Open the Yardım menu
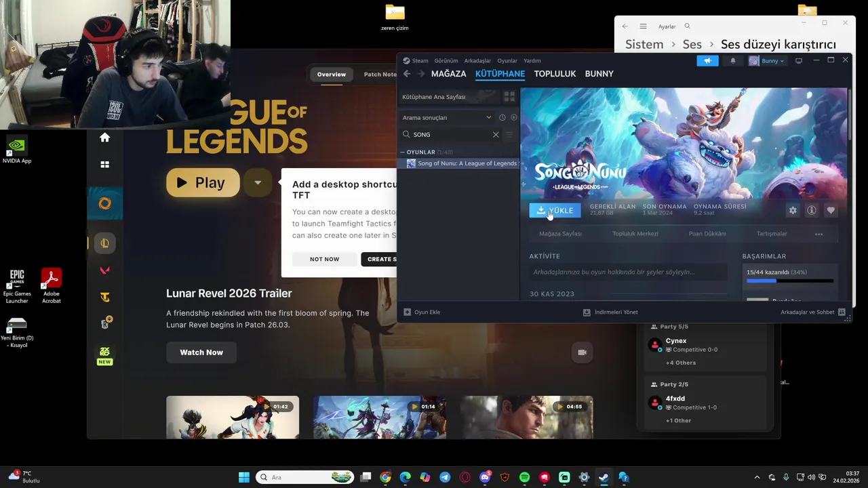The height and width of the screenshot is (488, 868). [532, 61]
